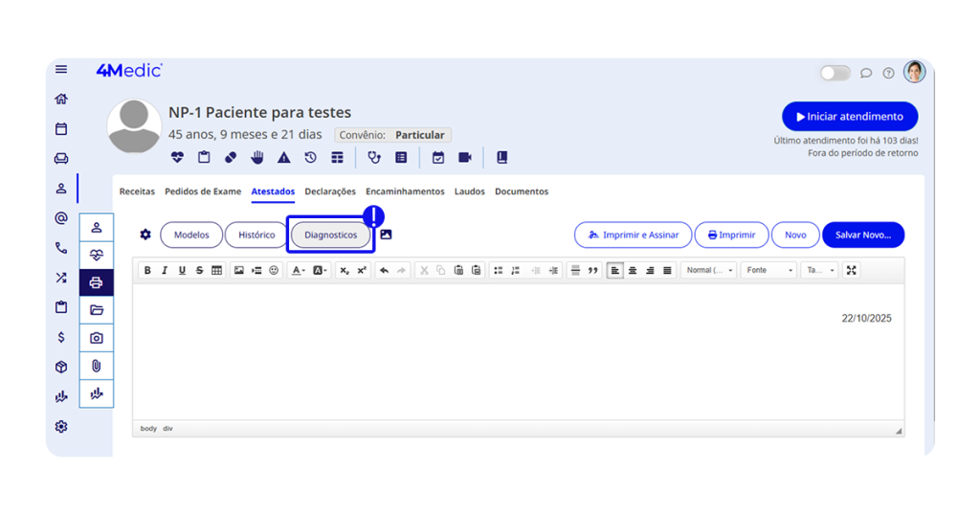Toggle italic formatting in the editor
This screenshot has height=515, width=980.
point(165,271)
